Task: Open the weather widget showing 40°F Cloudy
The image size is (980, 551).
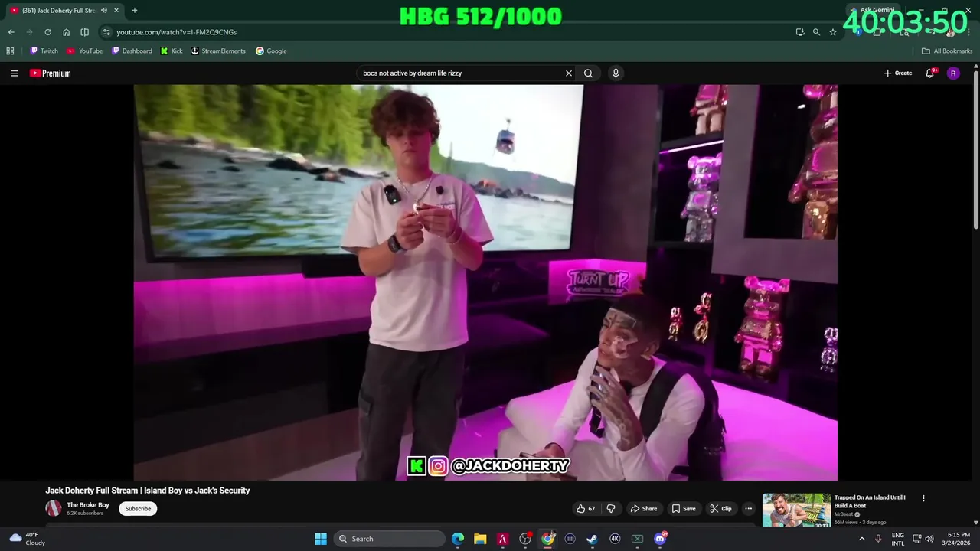Action: tap(28, 539)
